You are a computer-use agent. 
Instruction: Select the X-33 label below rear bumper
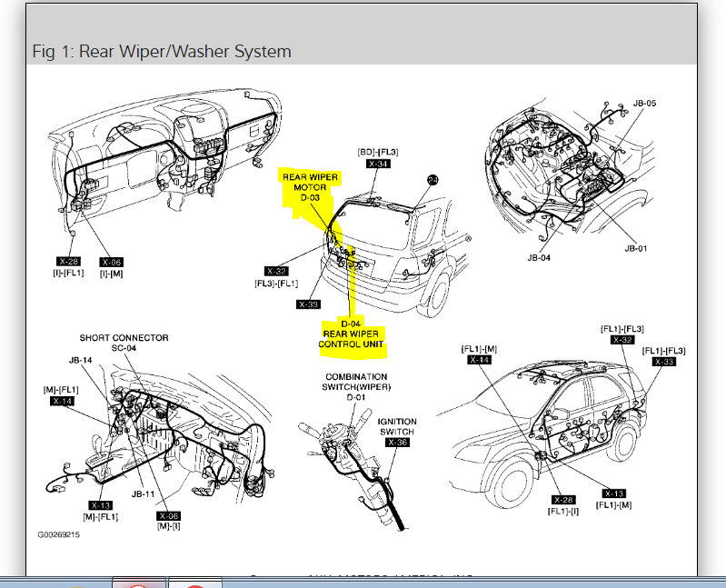[308, 304]
